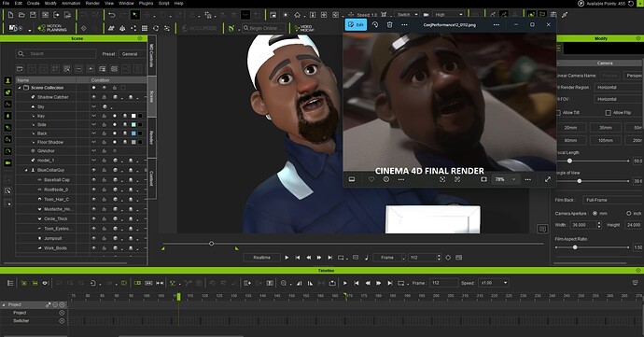Click the white color swatch in Key row
Screen dimensions: 644x337
[x=133, y=116]
